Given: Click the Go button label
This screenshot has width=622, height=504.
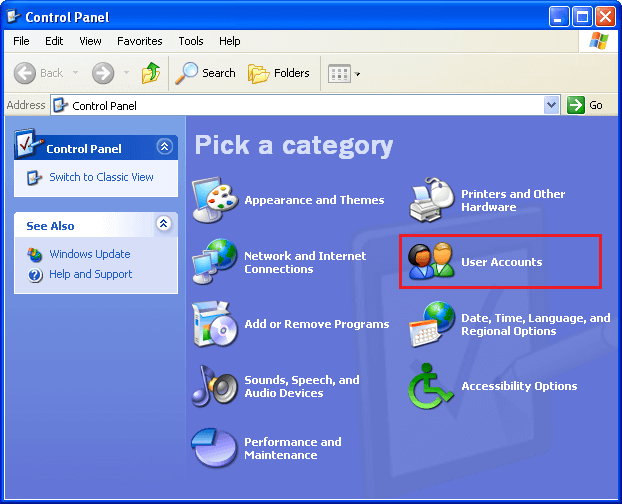Looking at the screenshot, I should [596, 105].
